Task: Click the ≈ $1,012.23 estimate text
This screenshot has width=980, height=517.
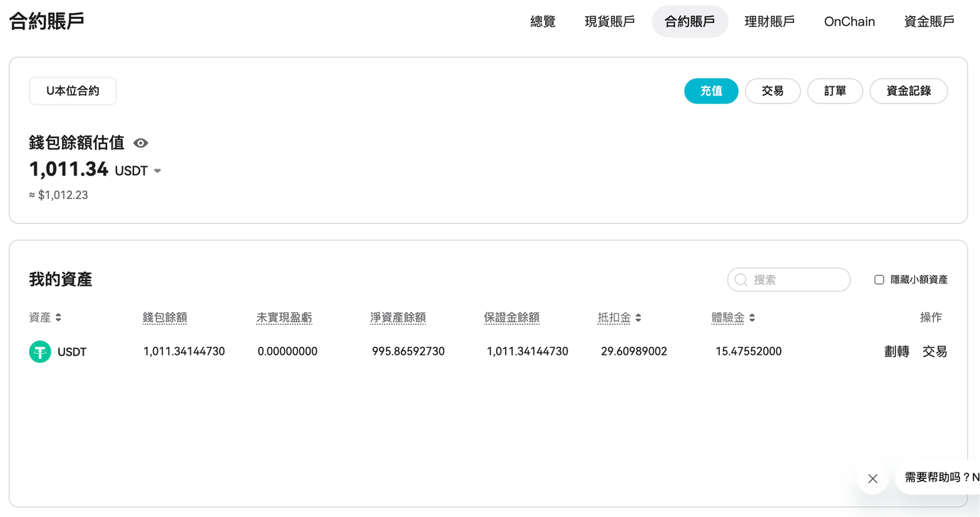Action: coord(58,195)
